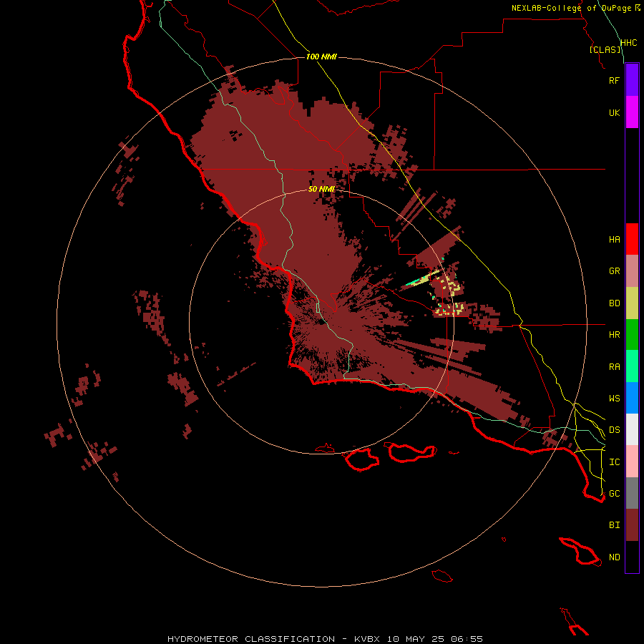Click the DS white legend swatch
This screenshot has width=644, height=644.
point(632,429)
